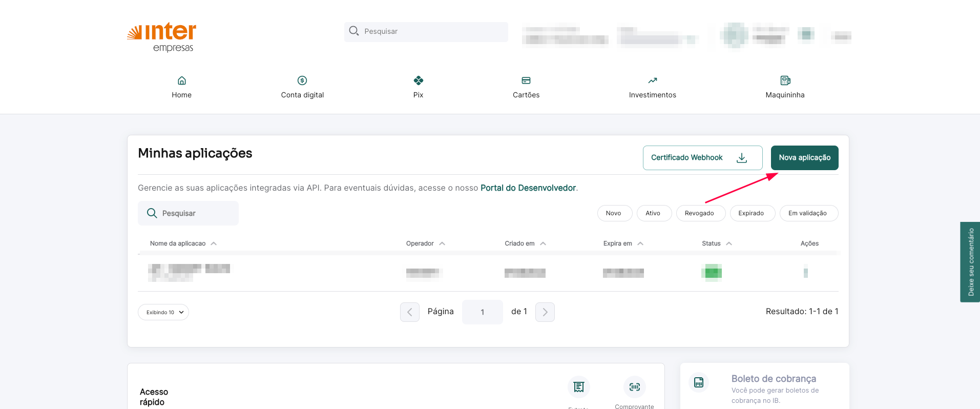
Task: Click the Boleto de cobrança barcode icon
Action: click(699, 382)
